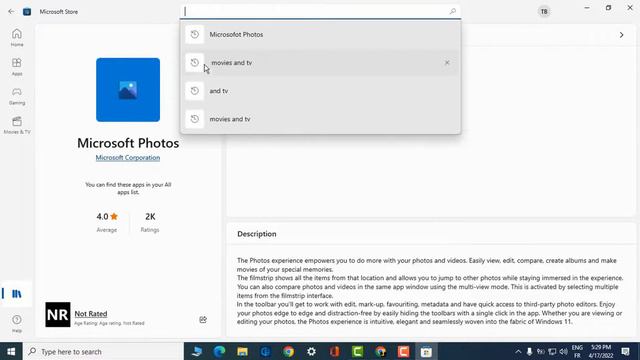Open the Office icon in taskbar
The height and width of the screenshot is (360, 640).
pyautogui.click(x=334, y=351)
